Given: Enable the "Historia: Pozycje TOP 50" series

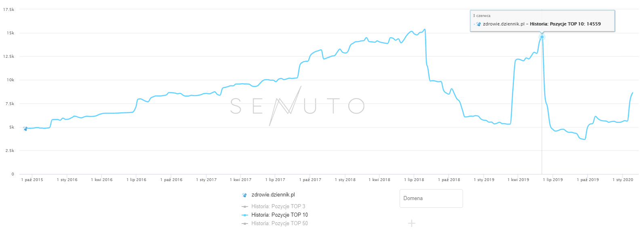Looking at the screenshot, I should [279, 224].
